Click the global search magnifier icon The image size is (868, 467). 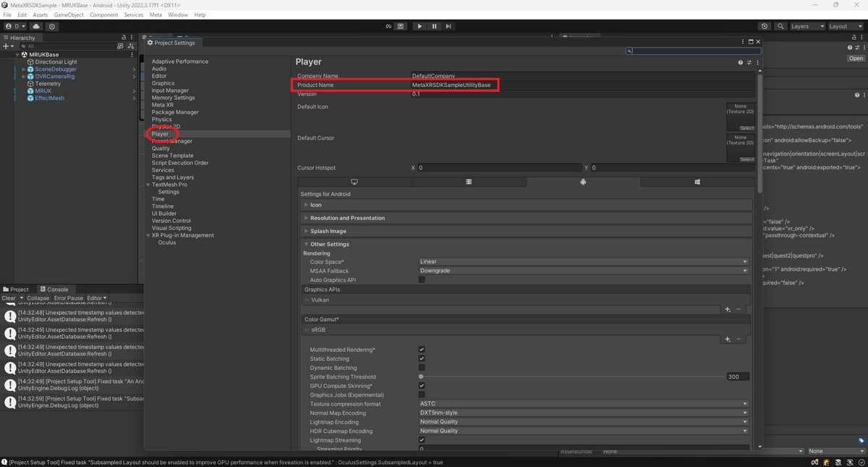click(780, 26)
